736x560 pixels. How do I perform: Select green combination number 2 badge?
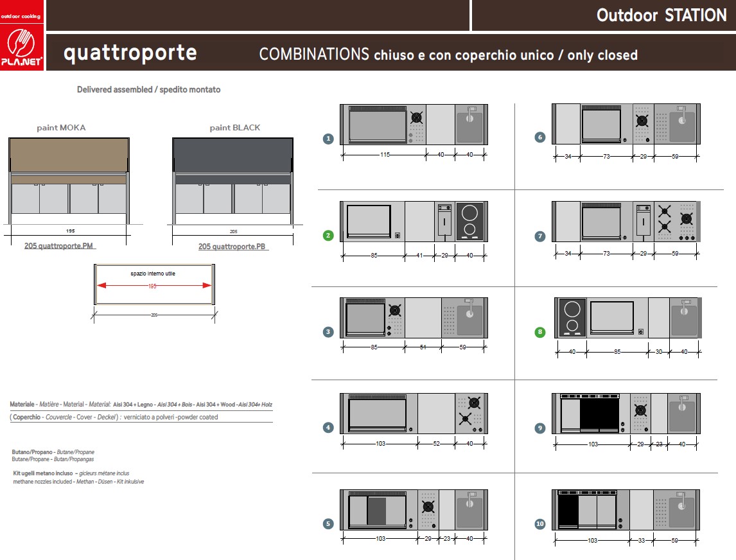coord(329,235)
